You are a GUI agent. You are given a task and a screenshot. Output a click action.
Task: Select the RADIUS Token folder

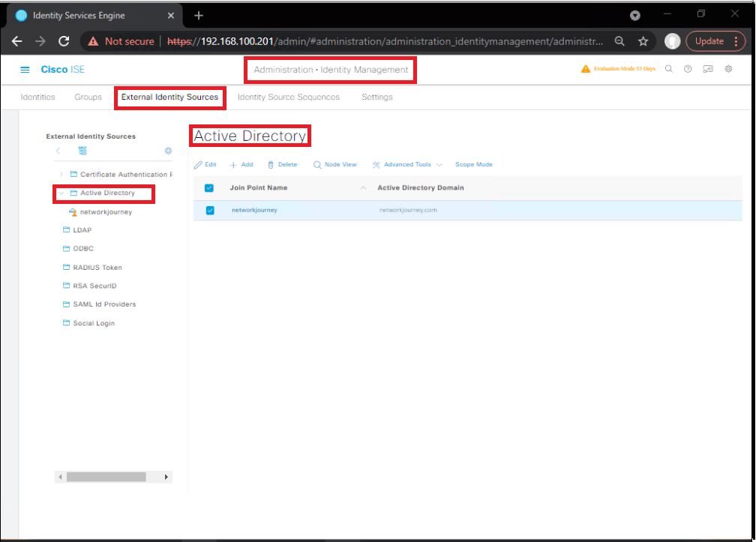click(97, 268)
